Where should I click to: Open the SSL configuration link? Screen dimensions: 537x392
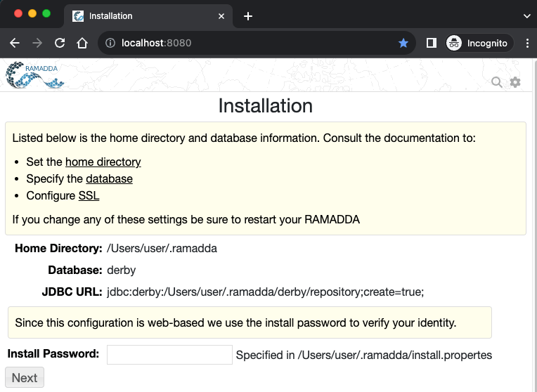pyautogui.click(x=89, y=195)
